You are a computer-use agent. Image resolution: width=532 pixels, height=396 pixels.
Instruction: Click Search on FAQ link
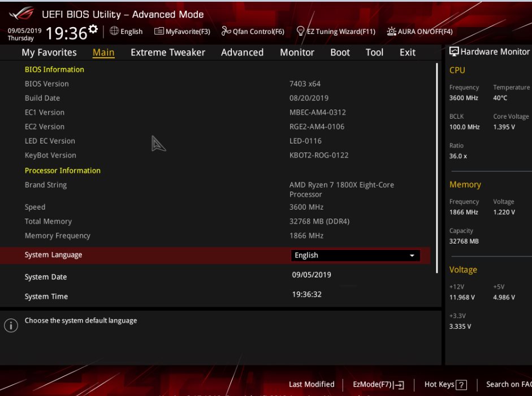click(509, 385)
